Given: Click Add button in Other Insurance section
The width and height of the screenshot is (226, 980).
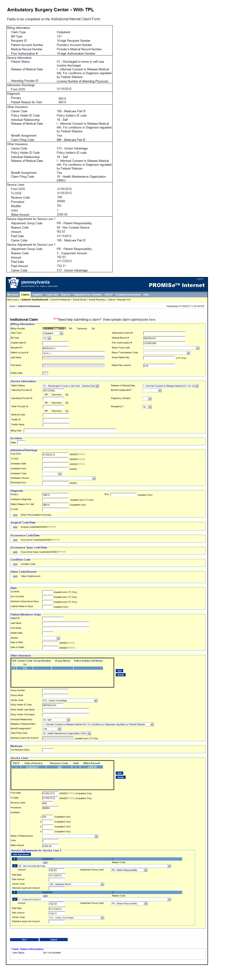Looking at the screenshot, I should pyautogui.click(x=119, y=671).
